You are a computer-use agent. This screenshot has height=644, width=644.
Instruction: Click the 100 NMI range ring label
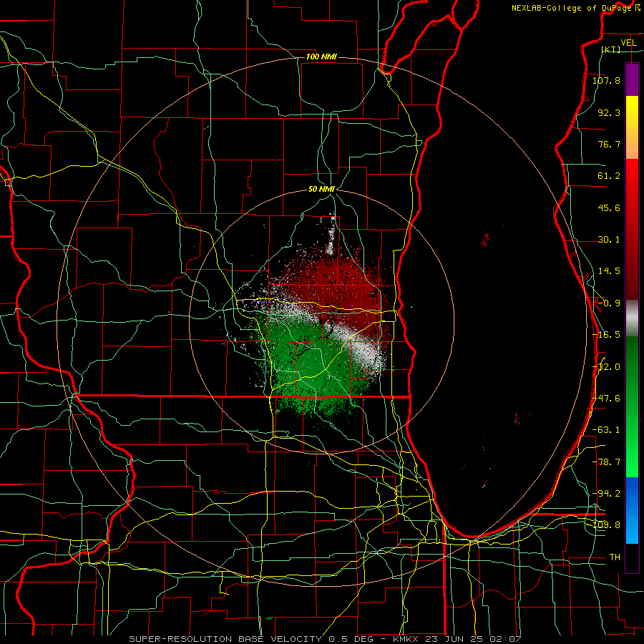coord(321,57)
